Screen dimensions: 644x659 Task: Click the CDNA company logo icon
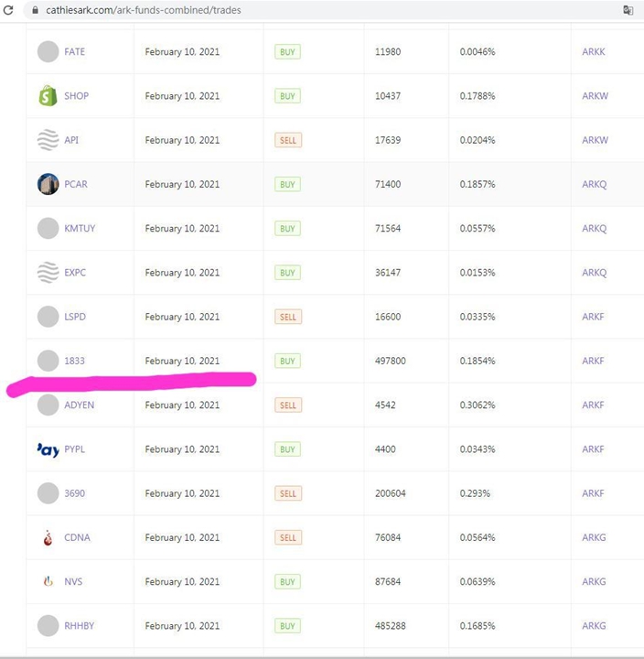pyautogui.click(x=48, y=537)
